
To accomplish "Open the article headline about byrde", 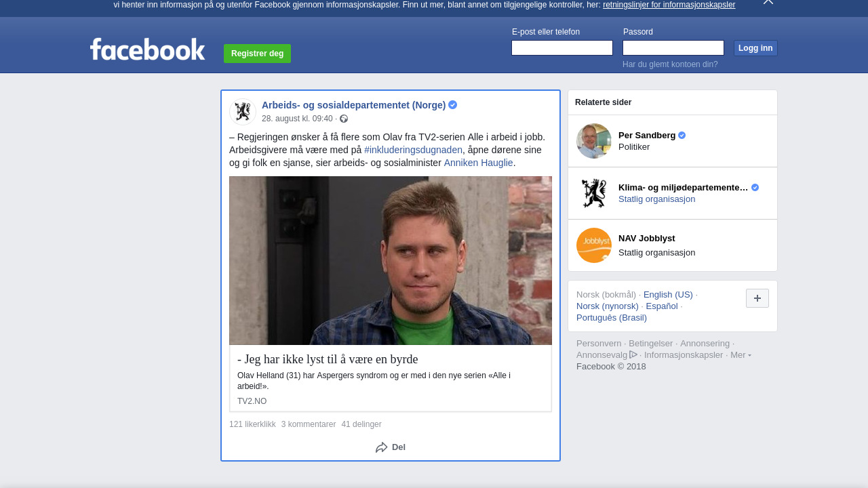I will pyautogui.click(x=328, y=359).
